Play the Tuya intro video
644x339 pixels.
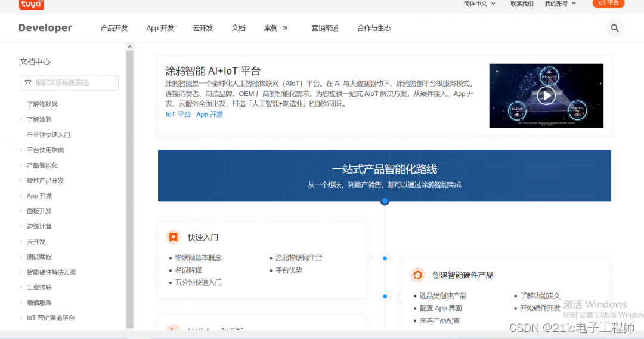click(x=546, y=95)
